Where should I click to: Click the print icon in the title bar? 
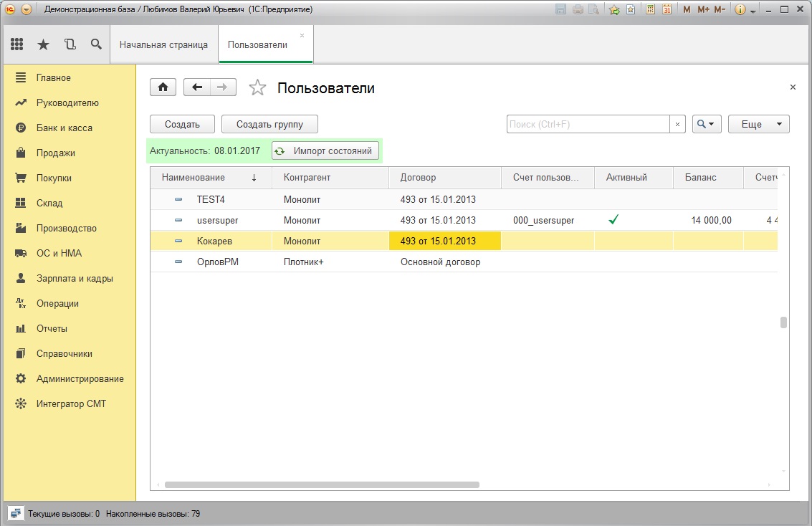click(x=578, y=9)
